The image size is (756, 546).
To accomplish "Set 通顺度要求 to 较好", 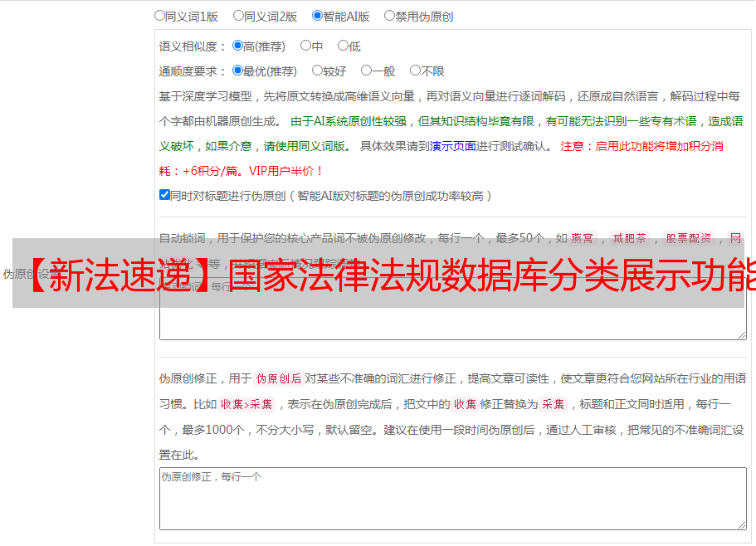I will tap(317, 71).
